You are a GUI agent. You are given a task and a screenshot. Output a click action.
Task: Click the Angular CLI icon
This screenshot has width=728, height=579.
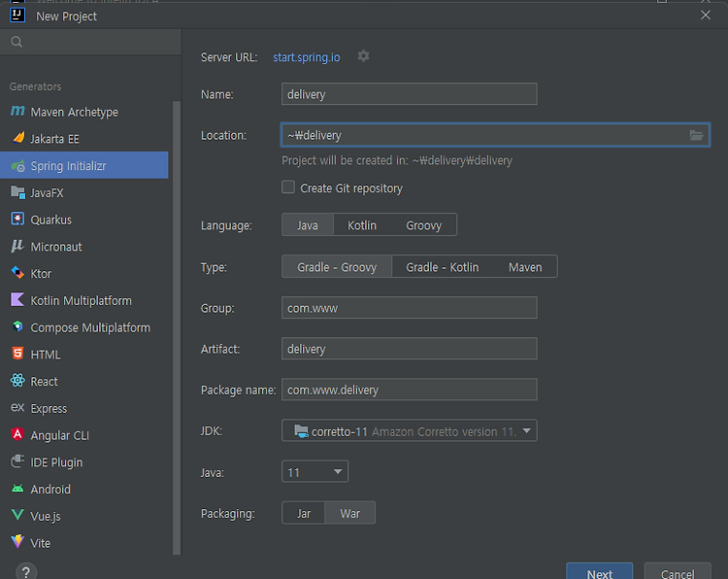tap(17, 434)
